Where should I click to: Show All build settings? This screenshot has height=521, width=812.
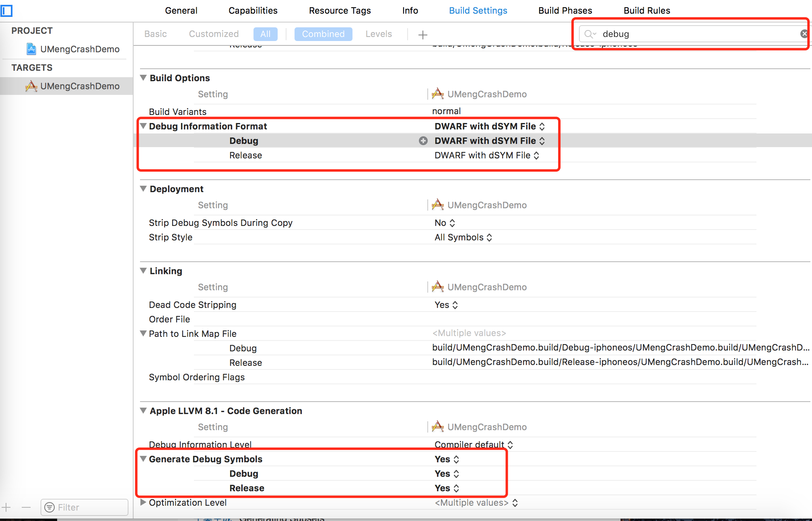pyautogui.click(x=266, y=34)
